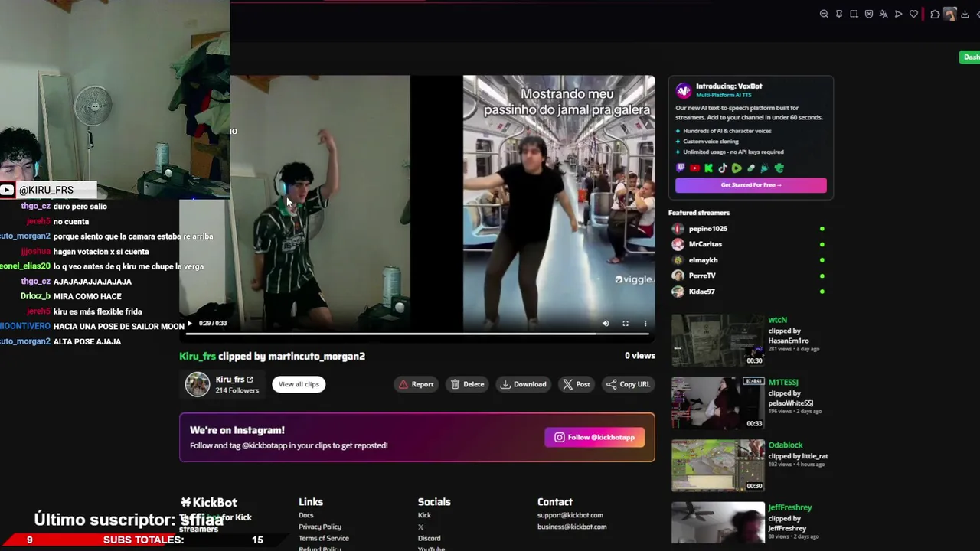Open the browser downloads icon
The height and width of the screenshot is (551, 980).
point(965,14)
